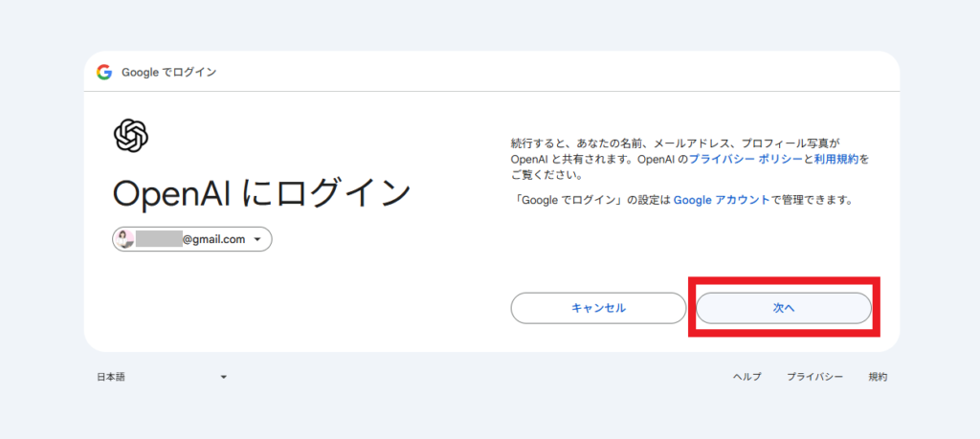This screenshot has width=980, height=439.
Task: Click the キャンセル button
Action: tap(598, 309)
